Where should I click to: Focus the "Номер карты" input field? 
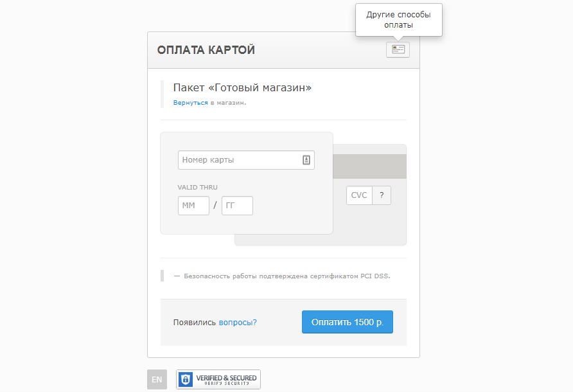239,160
